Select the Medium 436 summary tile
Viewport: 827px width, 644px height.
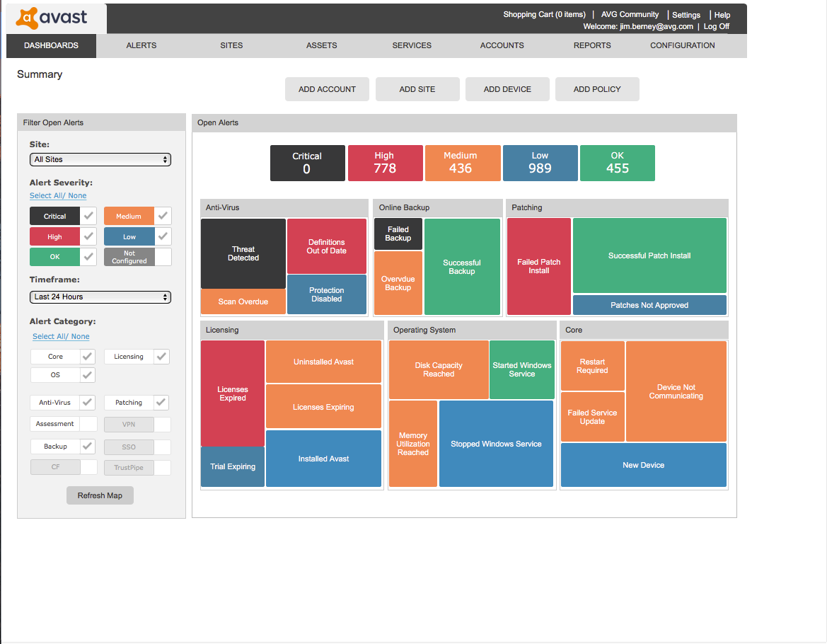(x=463, y=163)
